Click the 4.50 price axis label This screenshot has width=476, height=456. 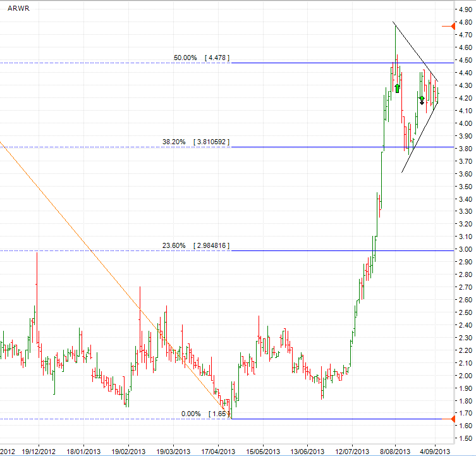click(466, 60)
